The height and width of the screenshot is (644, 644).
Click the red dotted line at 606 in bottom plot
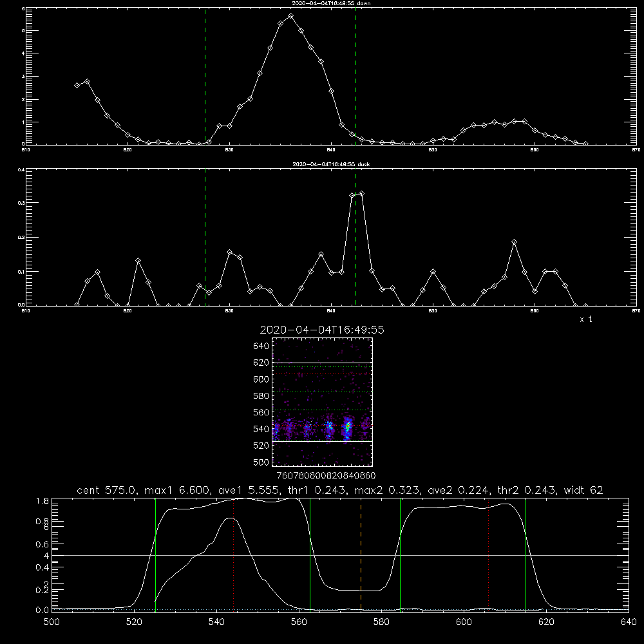[x=488, y=554]
